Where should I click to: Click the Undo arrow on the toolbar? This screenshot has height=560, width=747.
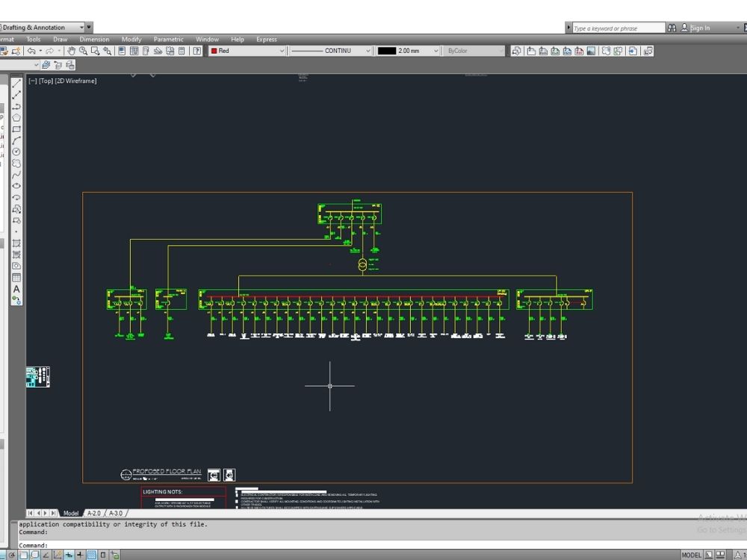coord(31,52)
